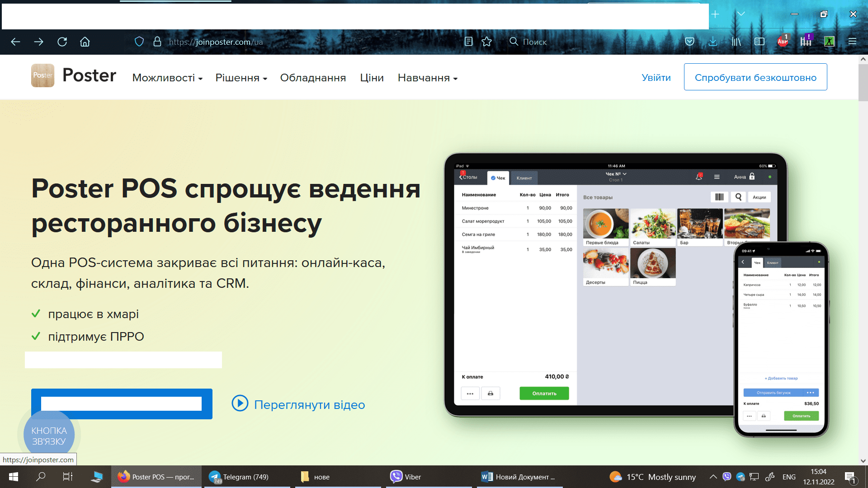Open Firefox library icon
Viewport: 868px width, 488px height.
pyautogui.click(x=736, y=42)
